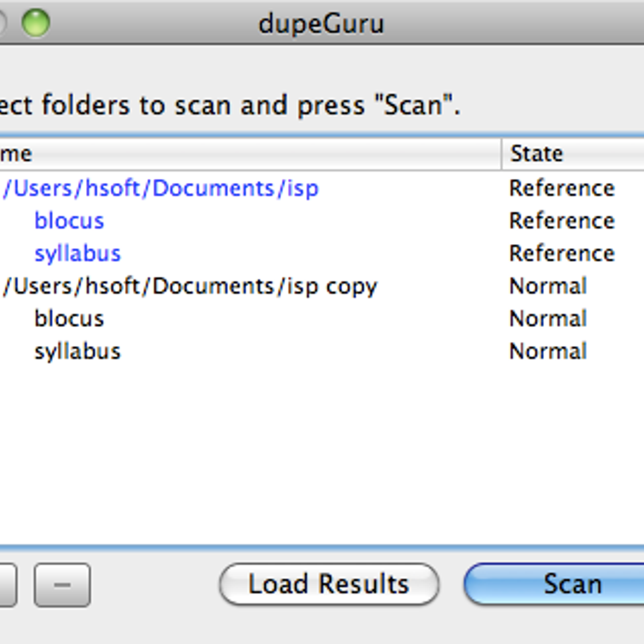The image size is (644, 644).
Task: Open the Reference state dropdown for isp folder
Action: coord(562,188)
